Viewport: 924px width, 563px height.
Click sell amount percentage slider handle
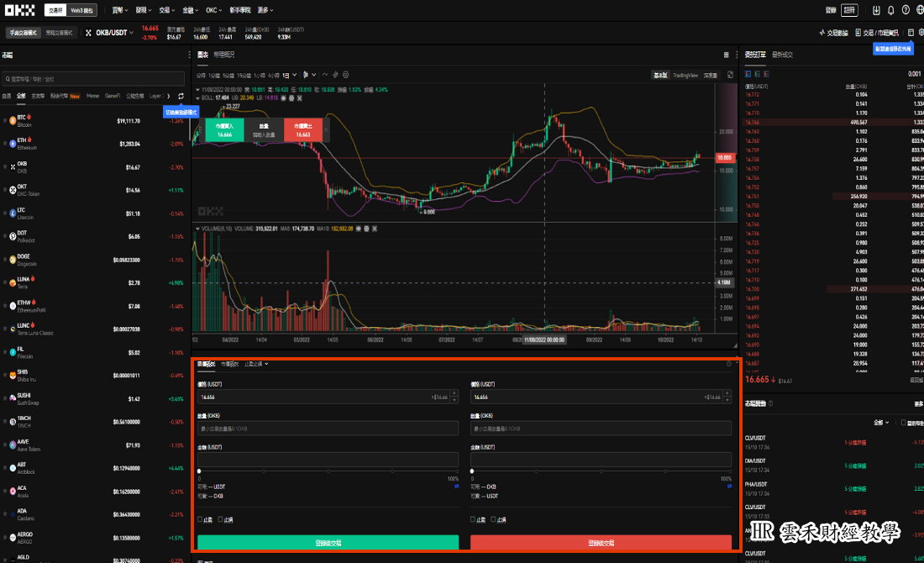[472, 471]
